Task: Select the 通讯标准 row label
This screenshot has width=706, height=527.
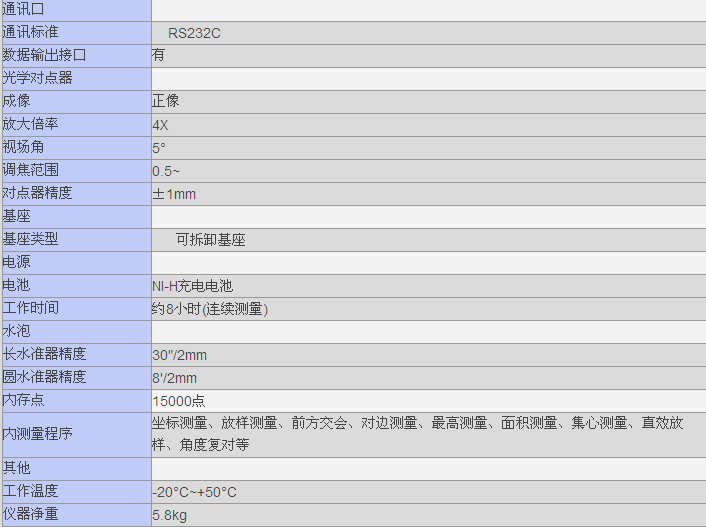Action: (x=31, y=33)
